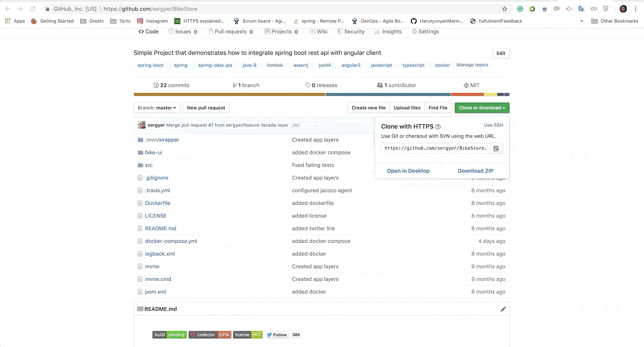
Task: View 22 commits history
Action: click(171, 85)
